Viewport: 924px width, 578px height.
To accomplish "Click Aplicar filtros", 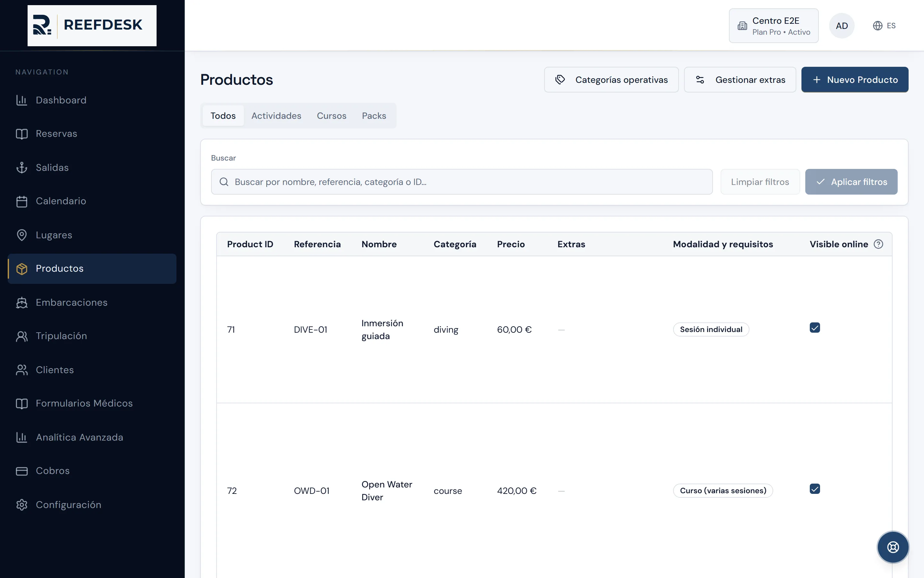I will 851,181.
